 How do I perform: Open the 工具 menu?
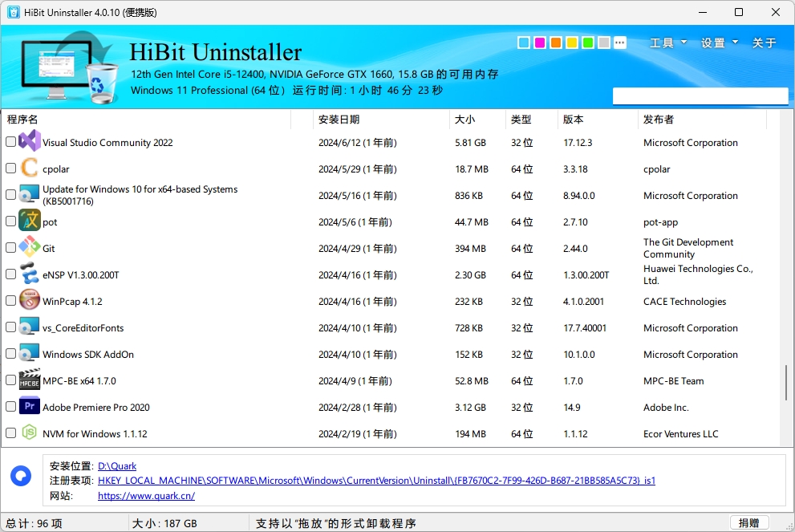[662, 43]
